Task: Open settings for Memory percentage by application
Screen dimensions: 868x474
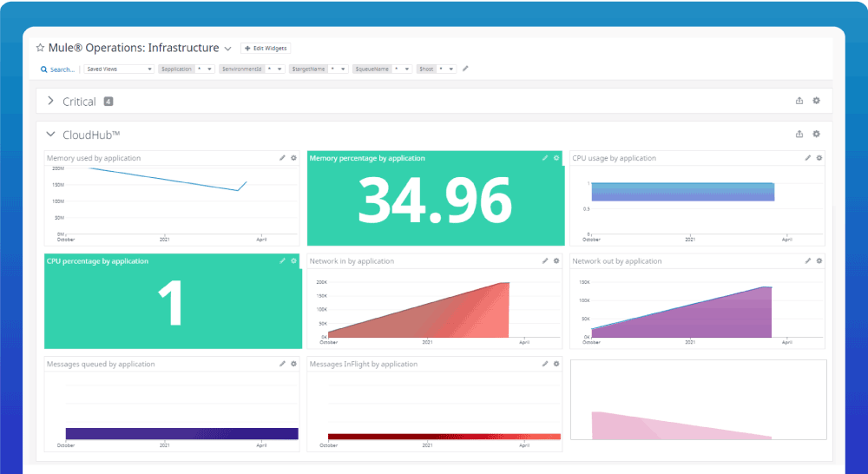Action: pos(556,158)
